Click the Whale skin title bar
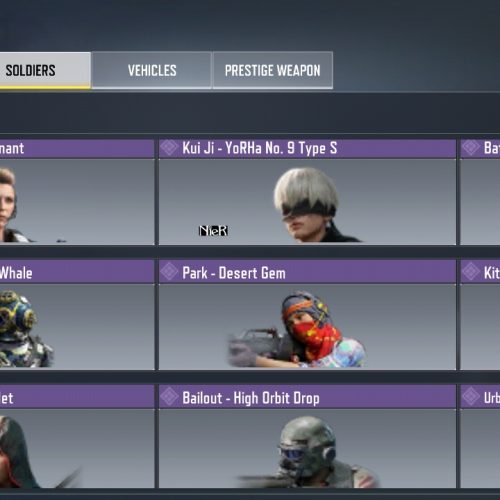 point(77,272)
